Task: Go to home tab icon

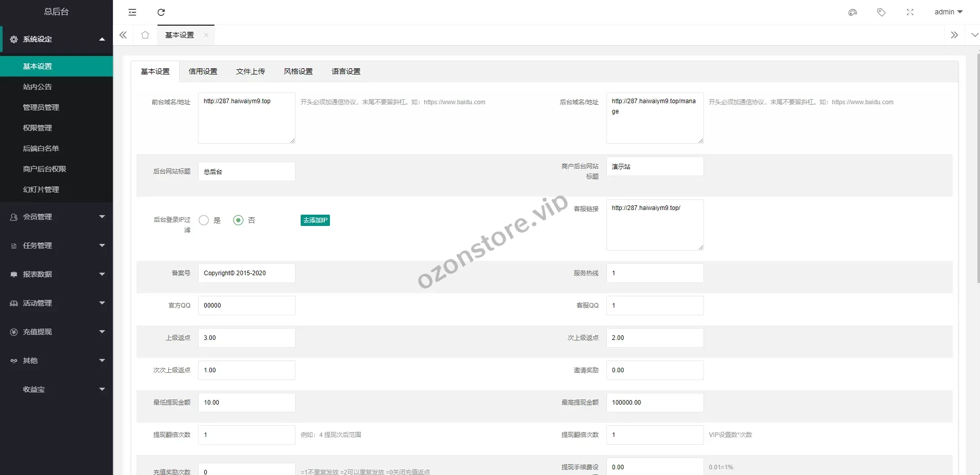Action: 145,35
